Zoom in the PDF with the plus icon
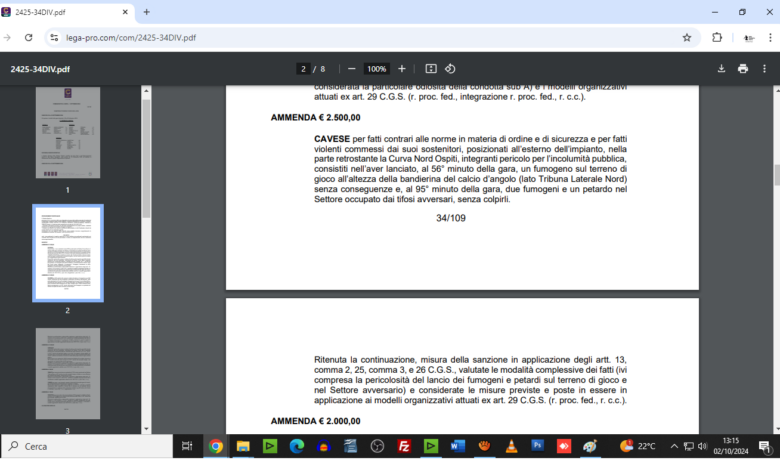 402,69
